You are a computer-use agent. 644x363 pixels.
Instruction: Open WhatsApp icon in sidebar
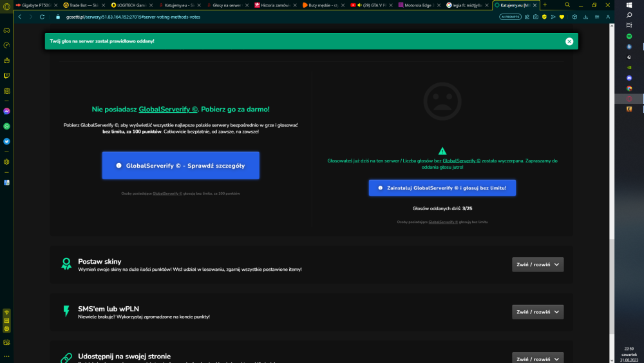(6, 126)
